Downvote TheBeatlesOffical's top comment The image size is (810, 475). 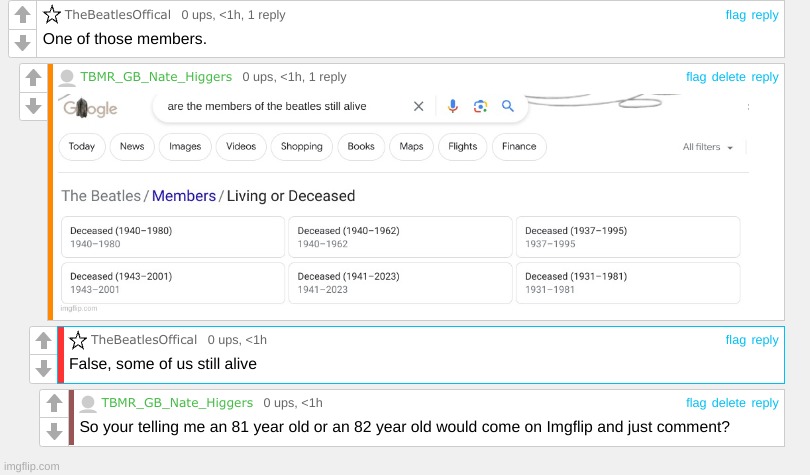coord(22,43)
